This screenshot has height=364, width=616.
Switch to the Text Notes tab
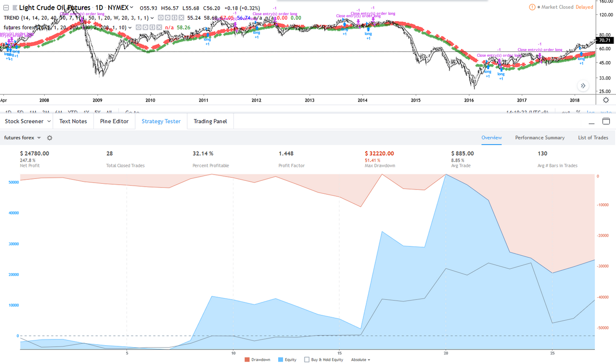tap(73, 121)
